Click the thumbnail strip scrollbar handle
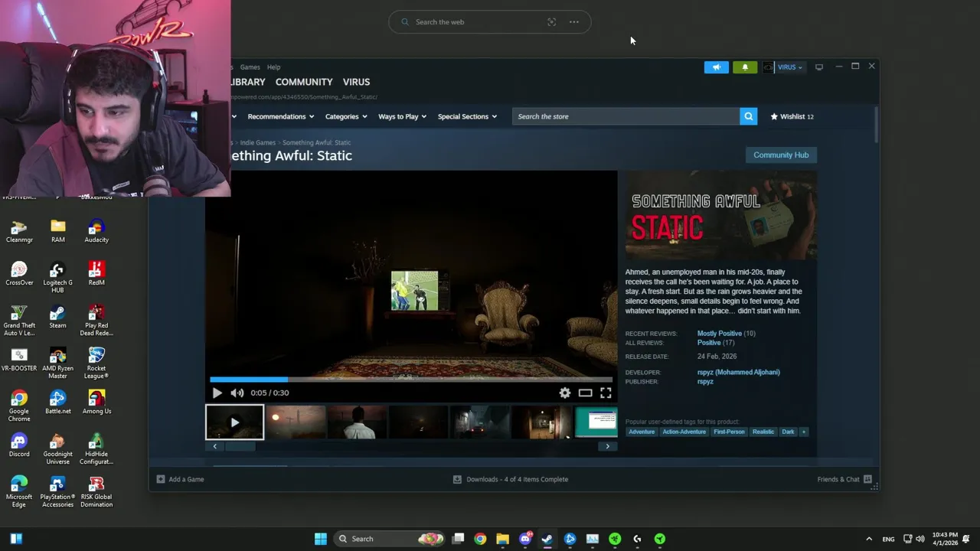The width and height of the screenshot is (980, 551). (240, 446)
